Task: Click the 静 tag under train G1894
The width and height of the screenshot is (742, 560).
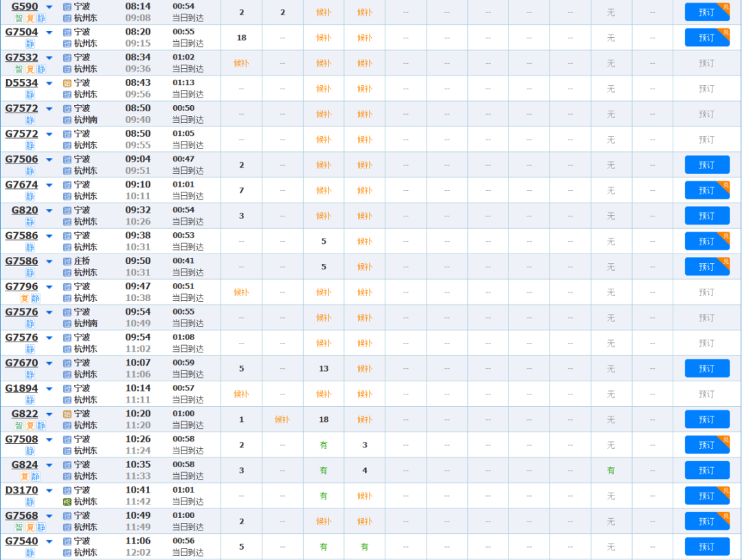Action: 30,400
